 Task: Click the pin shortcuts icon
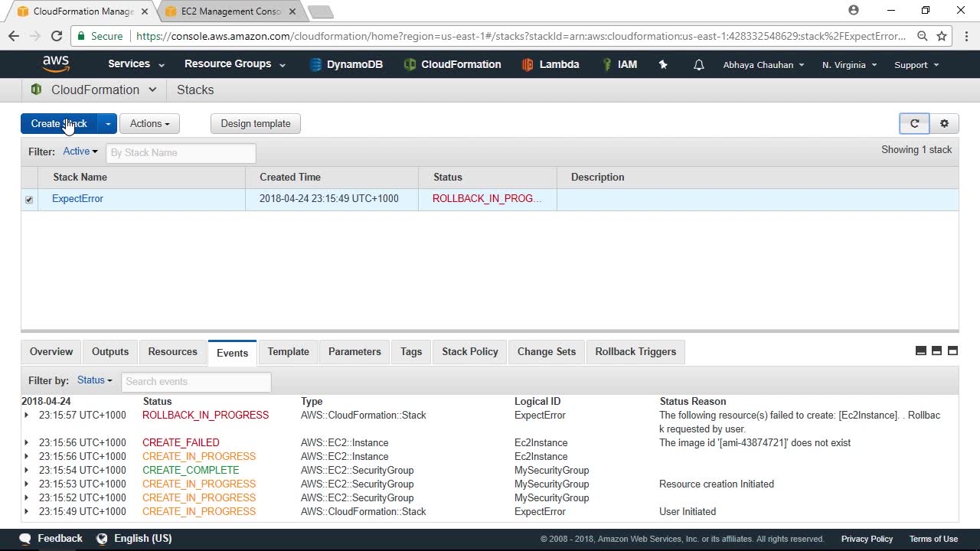tap(663, 65)
